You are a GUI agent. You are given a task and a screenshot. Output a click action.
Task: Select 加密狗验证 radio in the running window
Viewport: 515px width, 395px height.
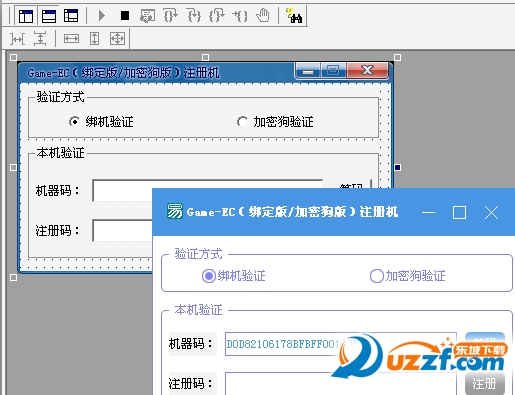click(377, 276)
